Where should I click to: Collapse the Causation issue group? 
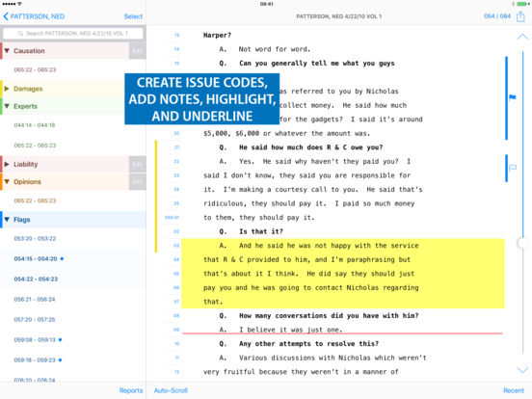(x=7, y=50)
